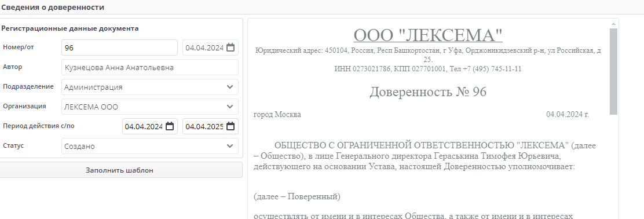Screen dimensions: 644x219
Task: Open the Организация dropdown with ЛЕКСЕМА ООО
Action: (x=150, y=107)
